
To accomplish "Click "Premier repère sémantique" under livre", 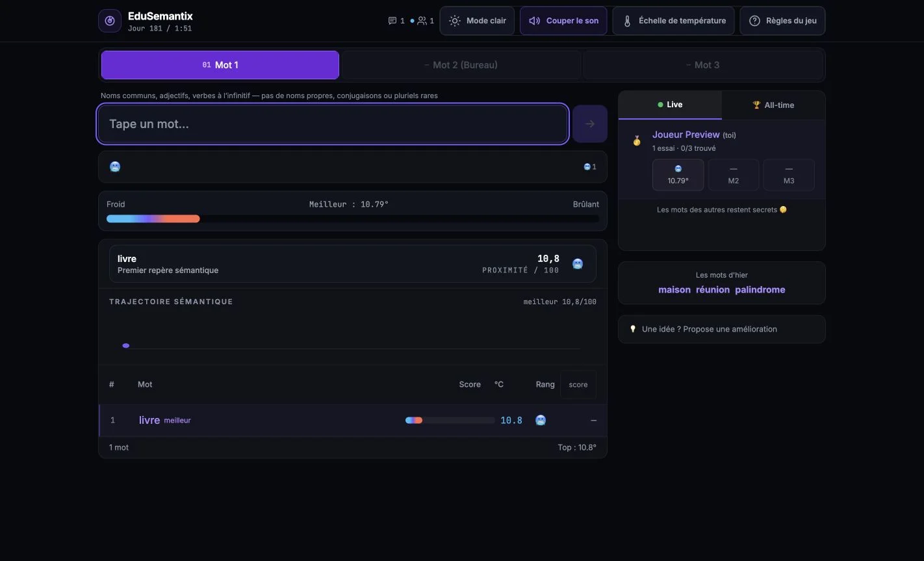I will coord(168,270).
